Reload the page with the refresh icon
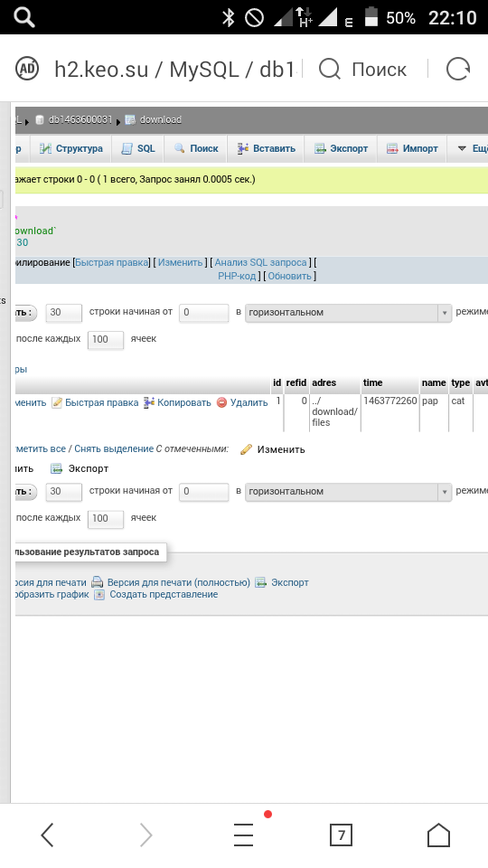This screenshot has width=488, height=868. (458, 70)
